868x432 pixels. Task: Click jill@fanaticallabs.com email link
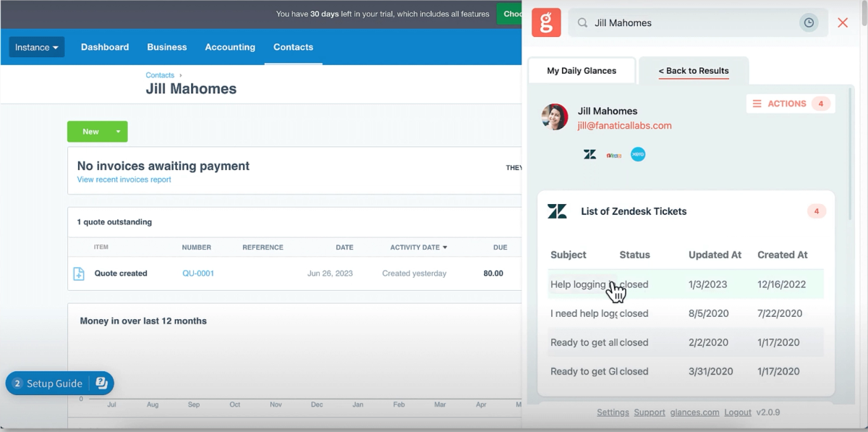[624, 125]
